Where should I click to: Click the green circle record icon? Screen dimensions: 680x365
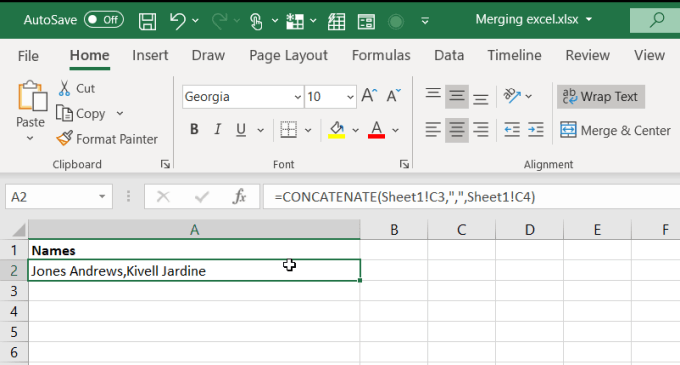(x=396, y=21)
